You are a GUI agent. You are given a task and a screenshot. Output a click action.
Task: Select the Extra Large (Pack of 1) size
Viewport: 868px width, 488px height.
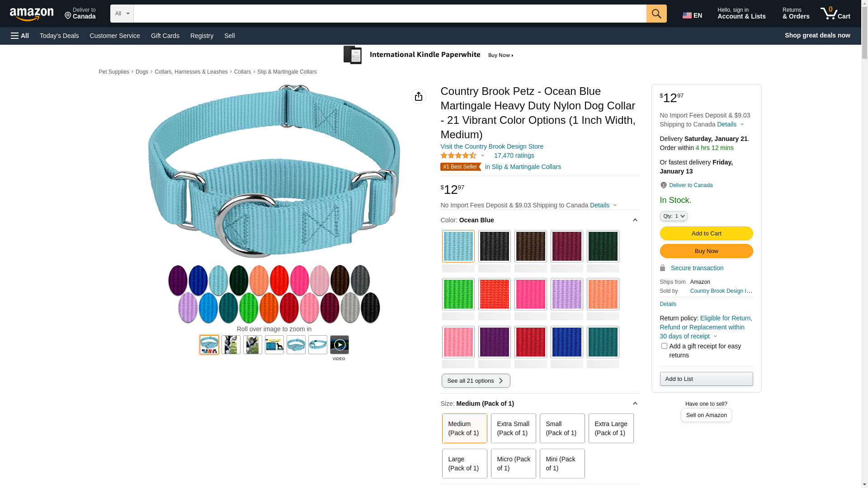point(611,428)
